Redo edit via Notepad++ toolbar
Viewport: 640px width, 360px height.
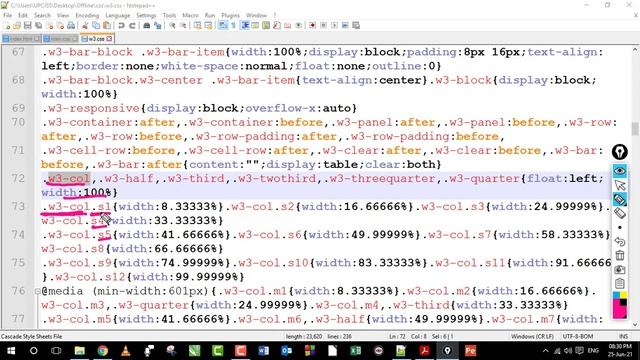click(132, 25)
